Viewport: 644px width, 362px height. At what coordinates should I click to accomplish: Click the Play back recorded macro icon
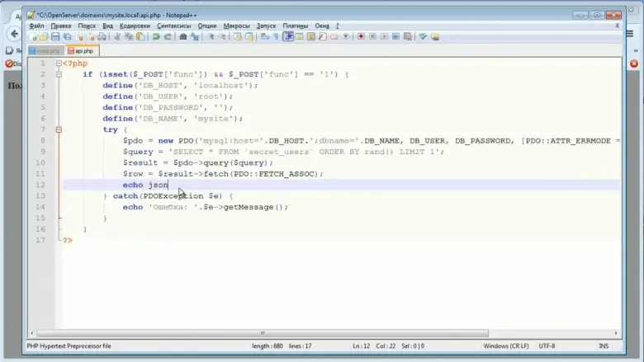pyautogui.click(x=384, y=37)
